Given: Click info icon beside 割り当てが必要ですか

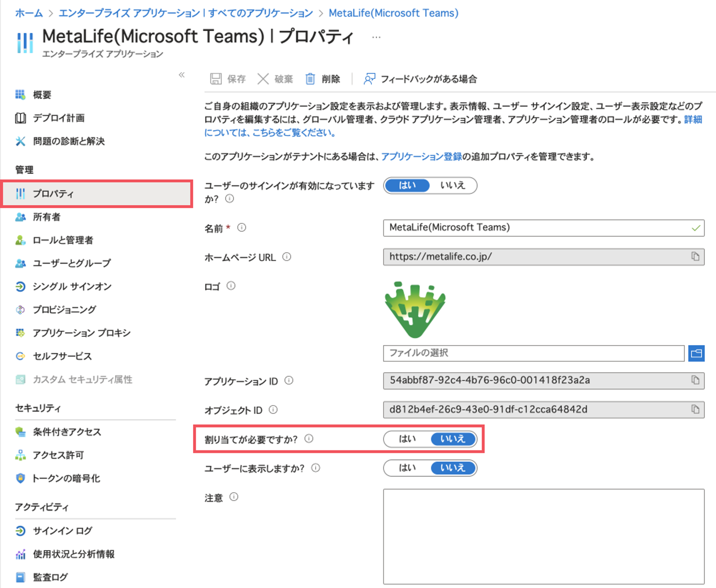Looking at the screenshot, I should coord(309,439).
